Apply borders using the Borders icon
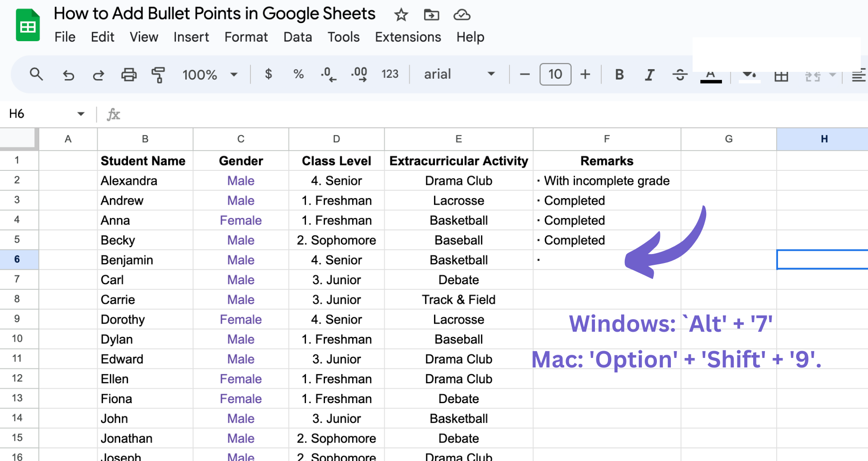This screenshot has width=868, height=461. click(x=781, y=75)
